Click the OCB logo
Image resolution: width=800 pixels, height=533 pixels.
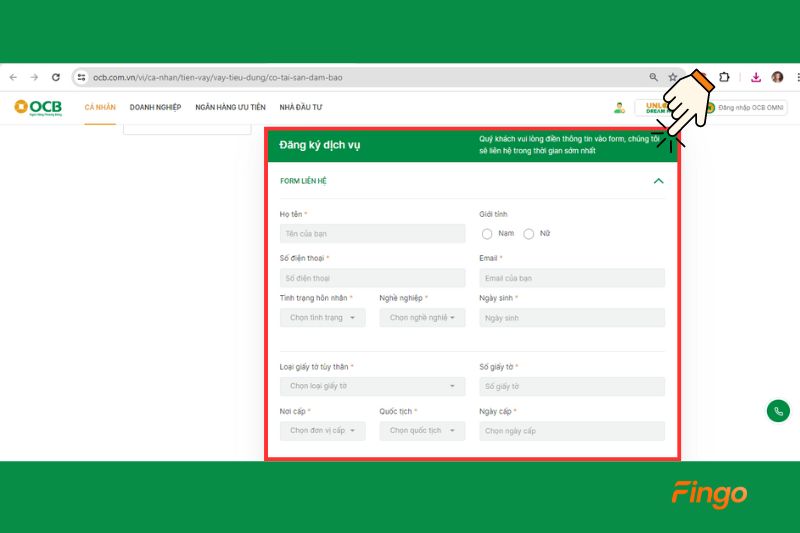point(38,108)
